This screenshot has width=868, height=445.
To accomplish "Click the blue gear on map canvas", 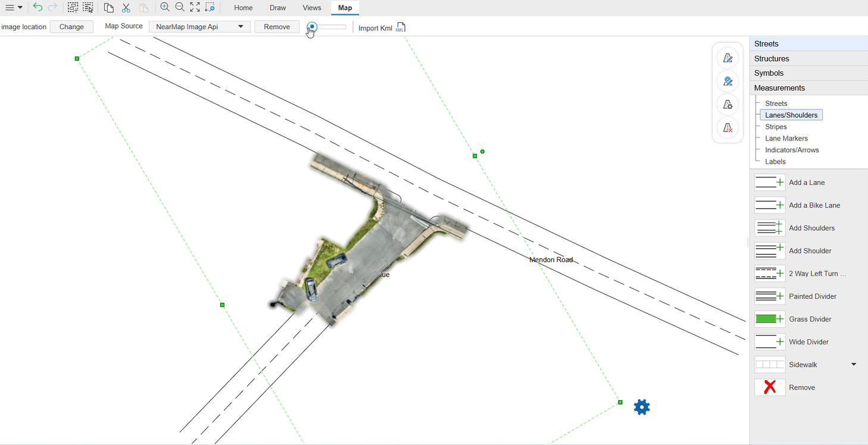I will (642, 407).
